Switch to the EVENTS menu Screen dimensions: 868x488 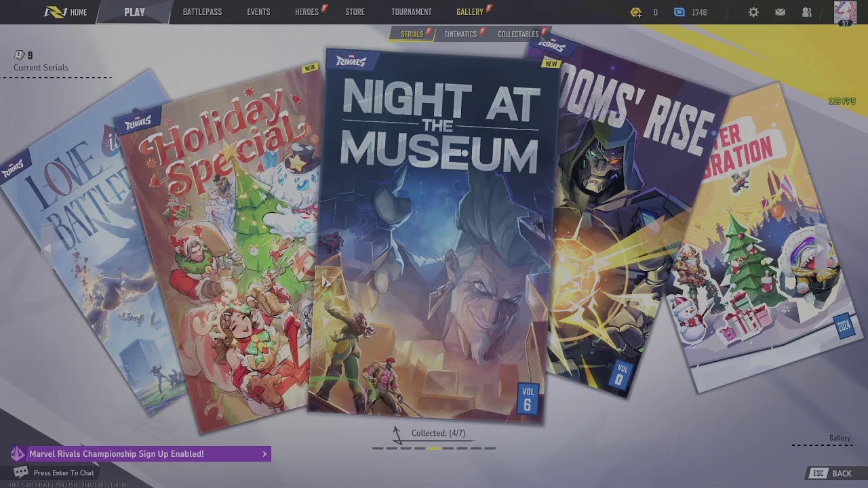pos(258,12)
